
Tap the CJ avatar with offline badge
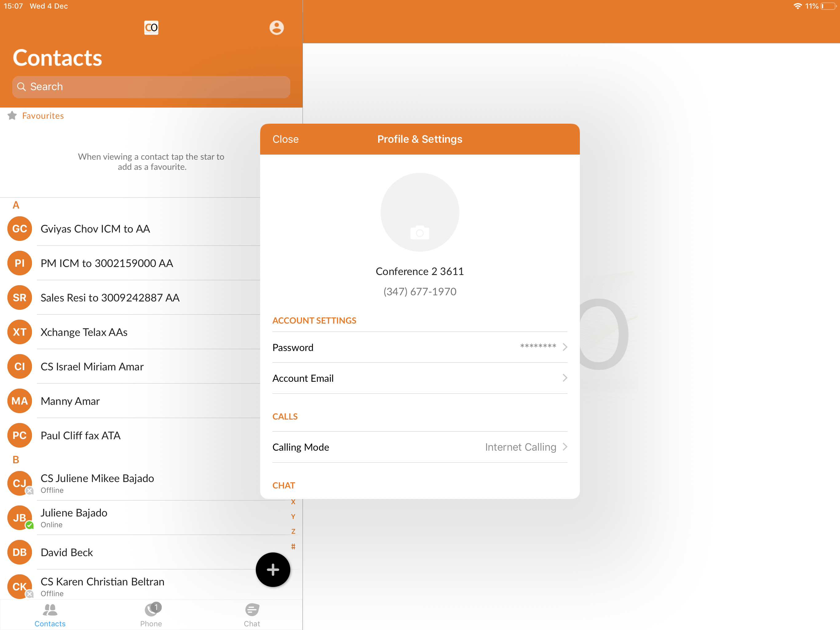(20, 483)
